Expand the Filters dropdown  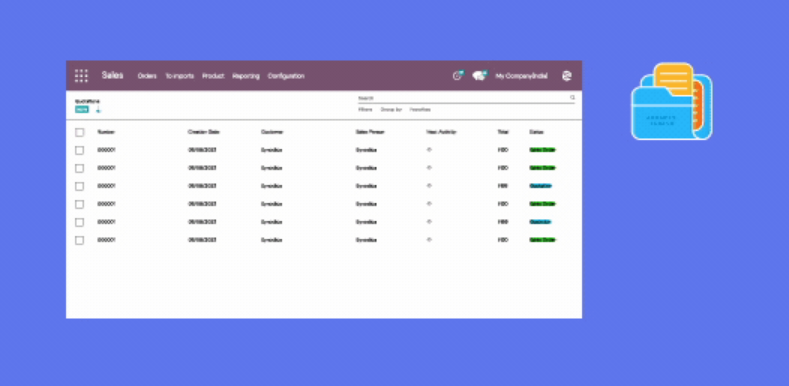365,109
